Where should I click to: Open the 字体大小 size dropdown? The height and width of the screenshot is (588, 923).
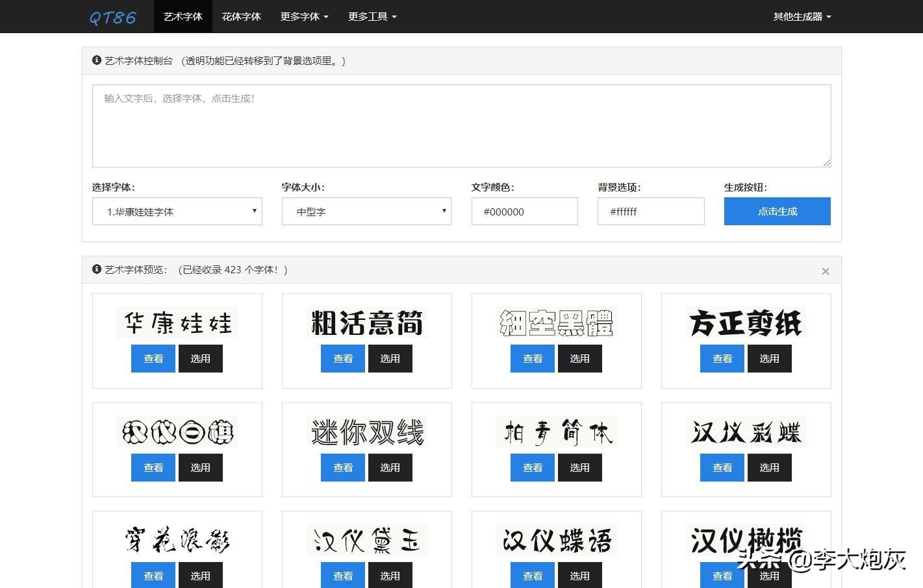click(x=366, y=211)
